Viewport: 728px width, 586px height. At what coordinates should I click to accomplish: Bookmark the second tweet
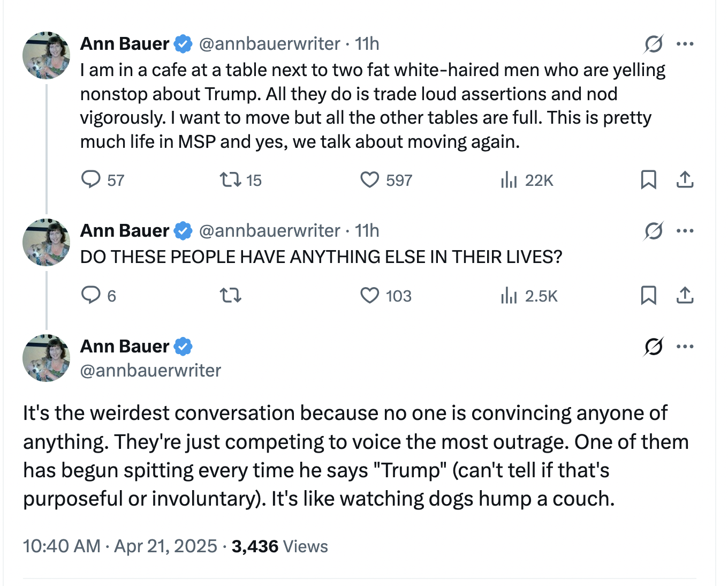pos(648,295)
